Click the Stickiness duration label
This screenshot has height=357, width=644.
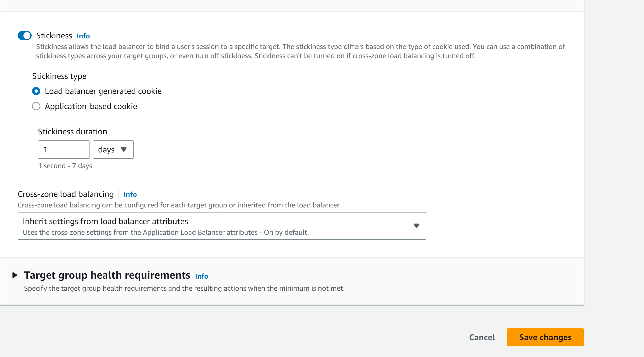[73, 131]
